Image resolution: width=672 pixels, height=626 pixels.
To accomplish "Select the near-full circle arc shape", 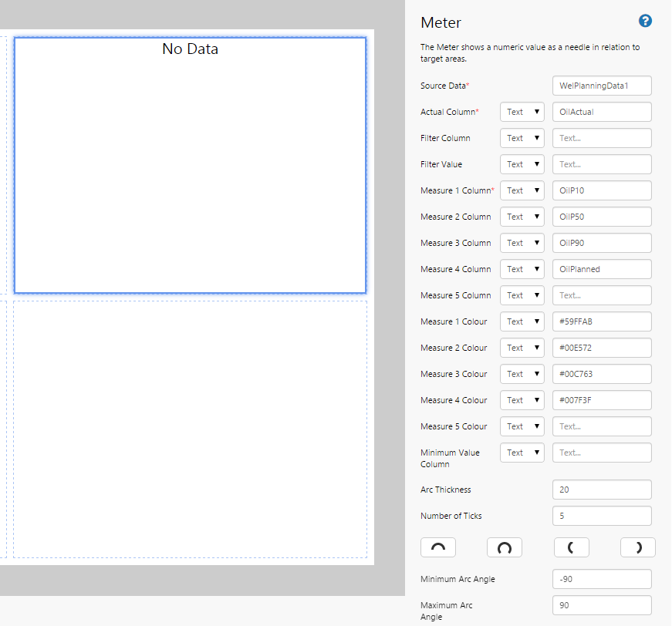I will coord(504,547).
